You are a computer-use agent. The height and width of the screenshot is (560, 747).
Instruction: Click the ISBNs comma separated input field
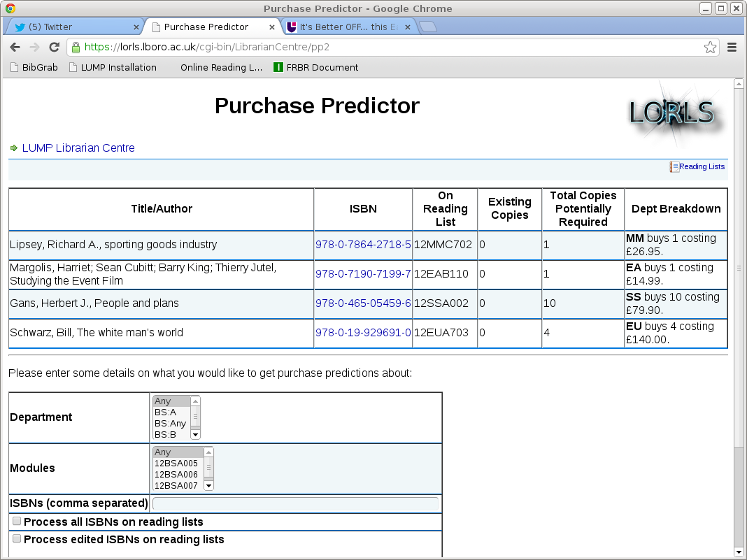coord(295,503)
